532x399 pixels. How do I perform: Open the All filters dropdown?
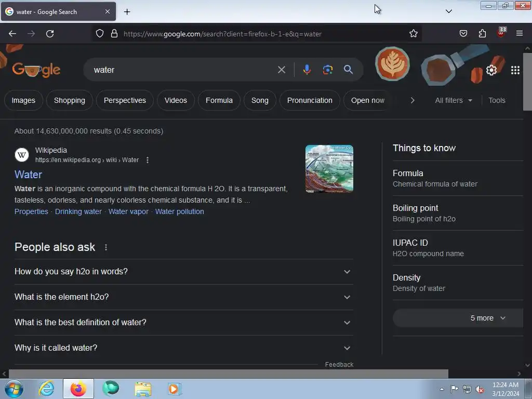pos(453,100)
